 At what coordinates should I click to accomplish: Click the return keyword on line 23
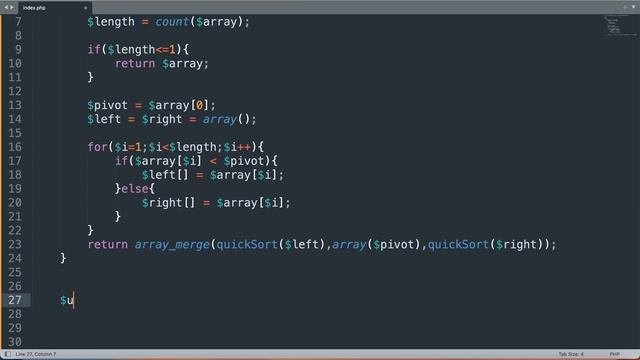click(108, 244)
